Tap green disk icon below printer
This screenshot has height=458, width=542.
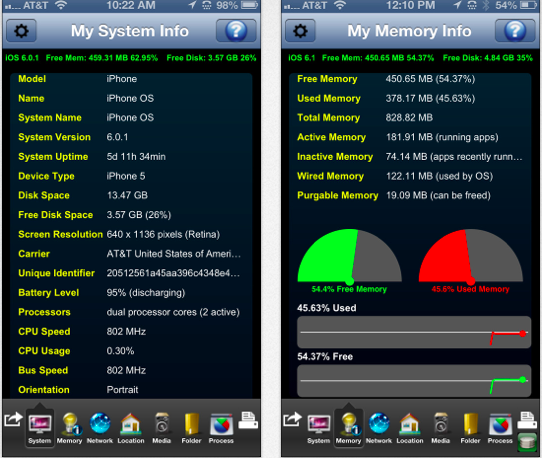pos(527,442)
